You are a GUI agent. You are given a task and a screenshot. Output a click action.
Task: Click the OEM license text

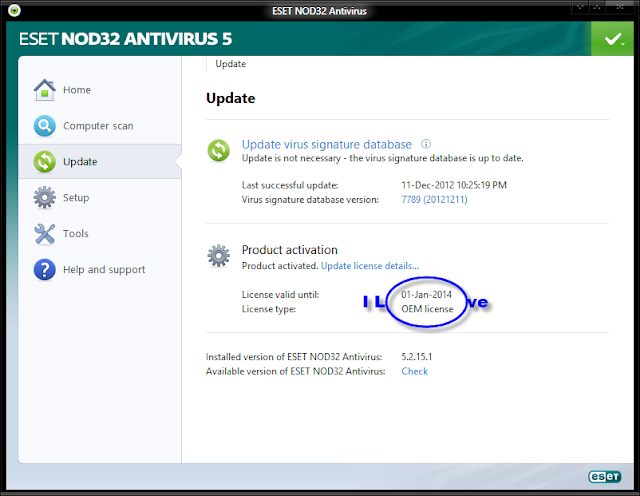coord(427,309)
